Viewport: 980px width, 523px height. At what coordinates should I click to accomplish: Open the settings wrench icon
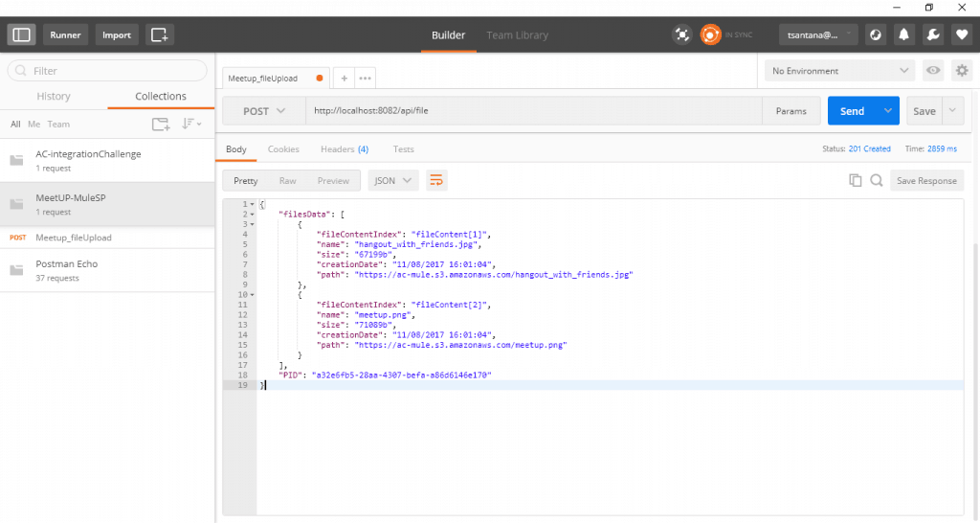(933, 34)
